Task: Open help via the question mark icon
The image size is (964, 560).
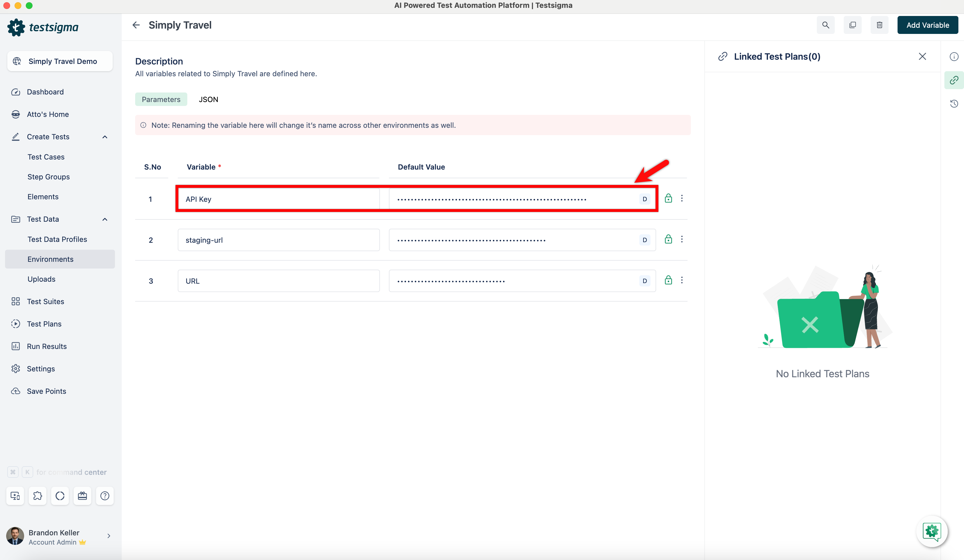Action: [104, 496]
